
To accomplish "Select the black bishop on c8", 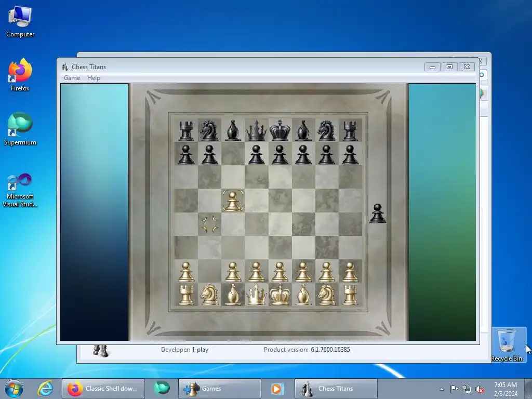I will (x=233, y=130).
